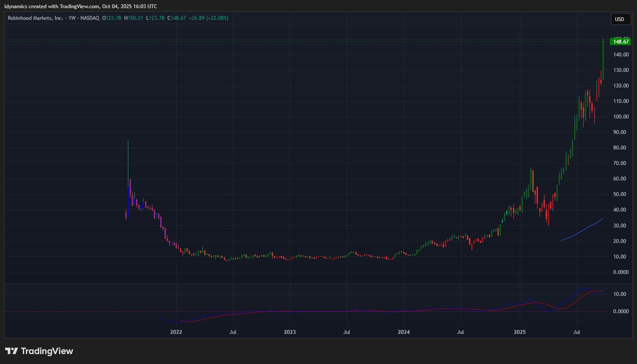Click the 100.00 price scale label
This screenshot has width=637, height=364.
621,117
